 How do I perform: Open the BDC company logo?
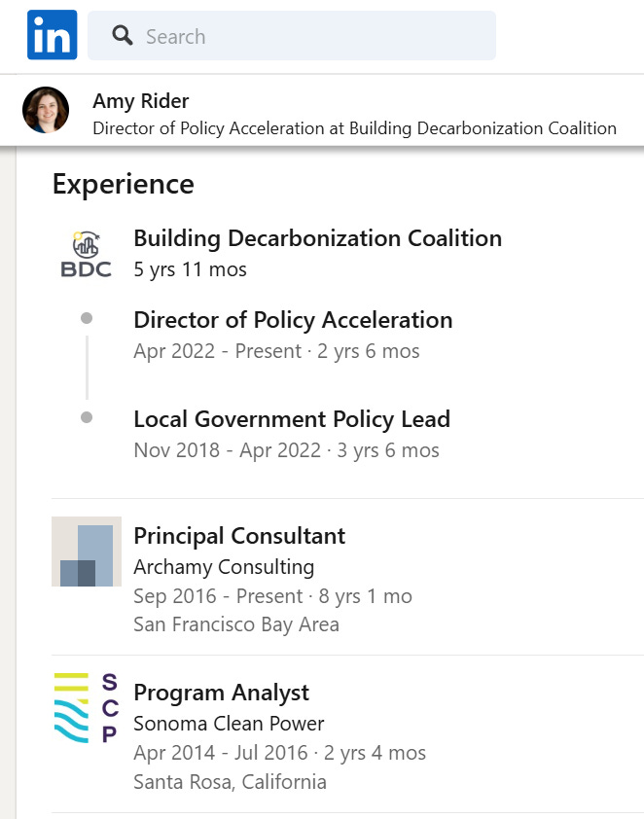pyautogui.click(x=87, y=254)
